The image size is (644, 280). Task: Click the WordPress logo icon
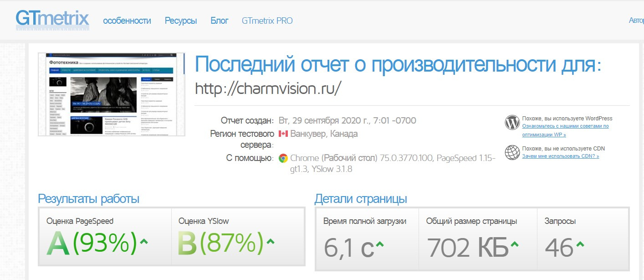(512, 122)
